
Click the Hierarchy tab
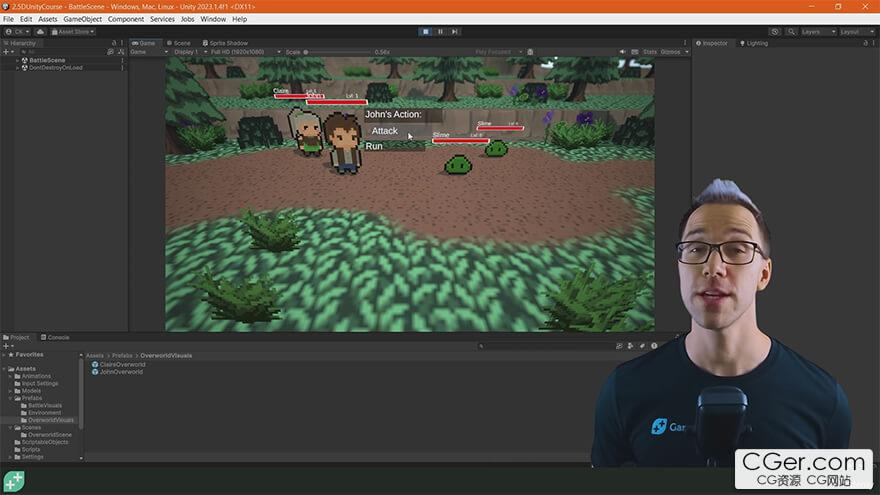(20, 43)
